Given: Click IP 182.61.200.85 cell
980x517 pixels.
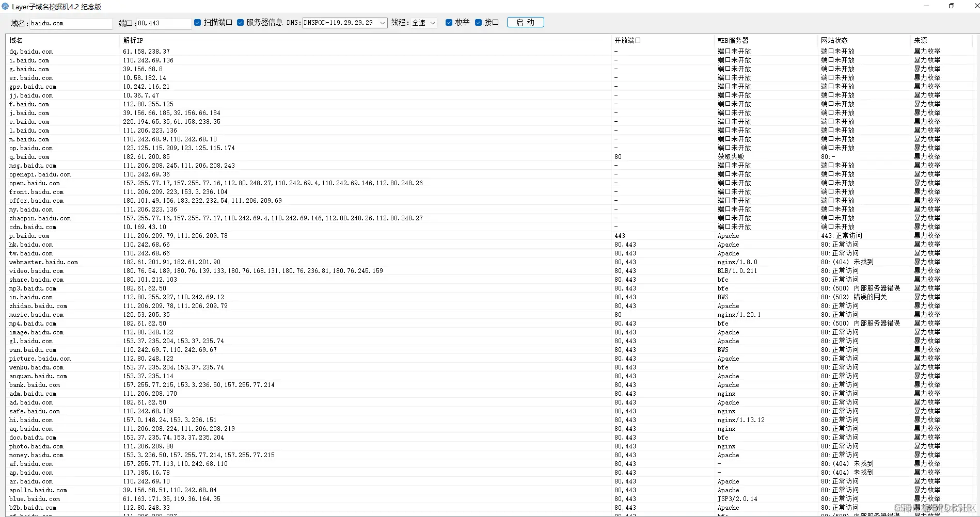Looking at the screenshot, I should (147, 157).
